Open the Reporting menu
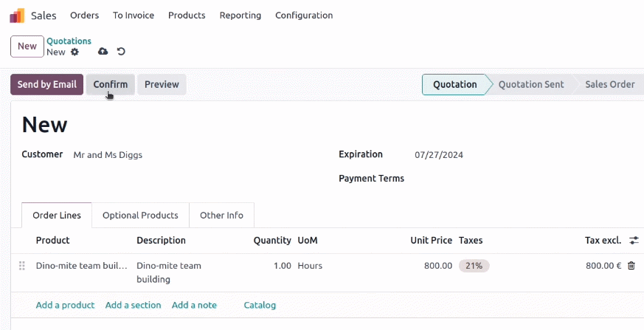This screenshot has height=330, width=644. (x=240, y=16)
